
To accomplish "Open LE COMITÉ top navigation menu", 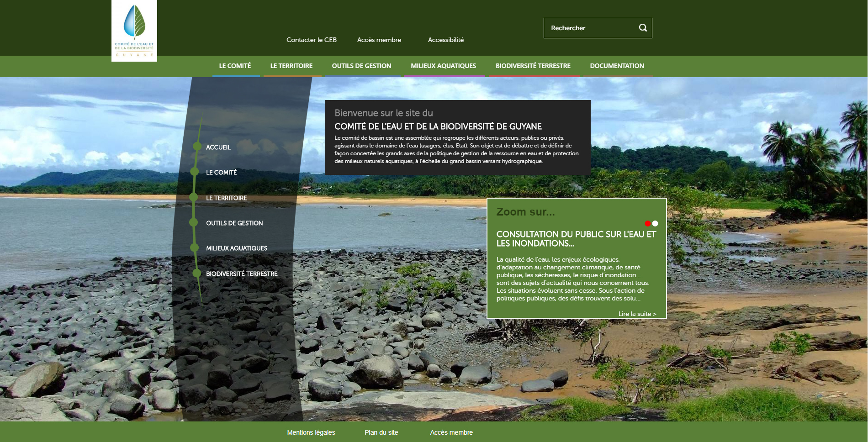I will pyautogui.click(x=235, y=66).
